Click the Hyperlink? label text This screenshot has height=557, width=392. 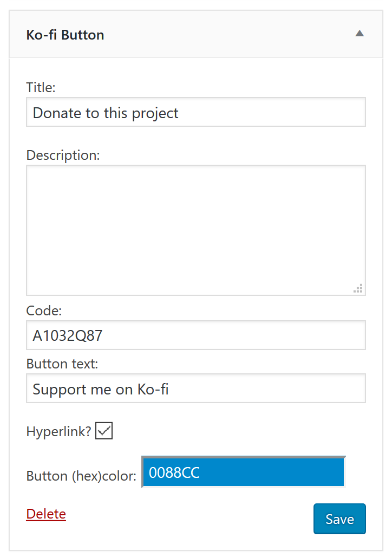tap(58, 432)
